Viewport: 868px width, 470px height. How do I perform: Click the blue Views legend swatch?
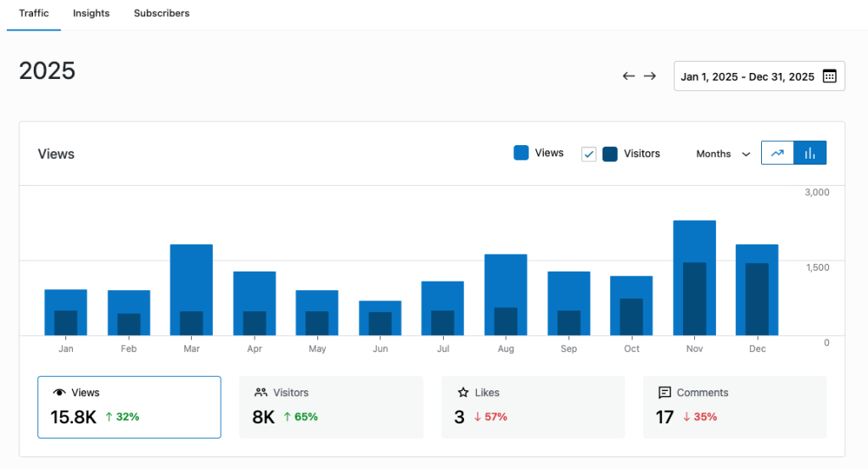(521, 153)
